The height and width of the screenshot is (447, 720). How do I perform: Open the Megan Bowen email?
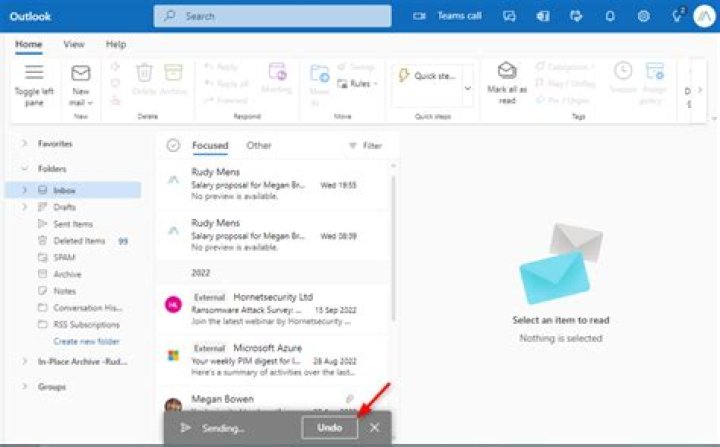point(274,400)
